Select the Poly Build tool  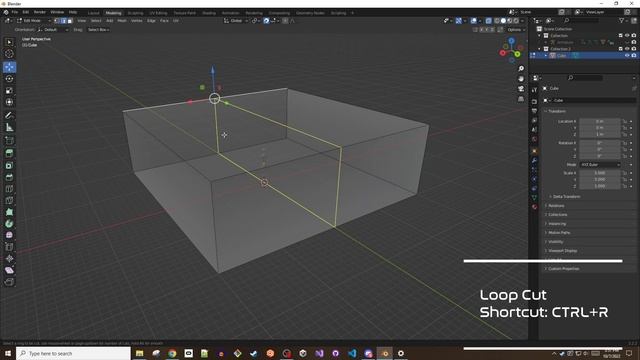coord(9,212)
